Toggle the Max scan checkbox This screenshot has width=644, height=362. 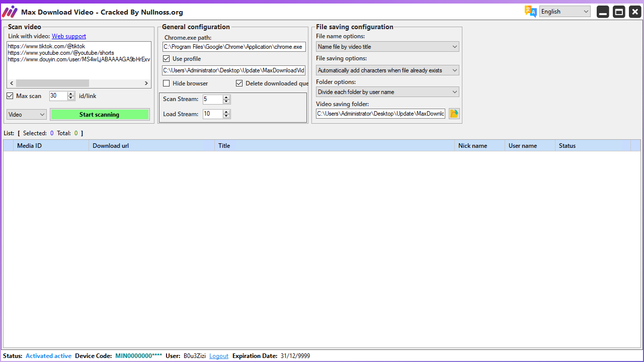[x=10, y=96]
